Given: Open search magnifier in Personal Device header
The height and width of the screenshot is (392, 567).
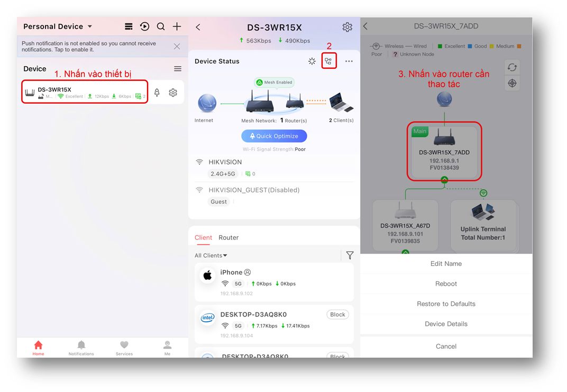Looking at the screenshot, I should [161, 26].
